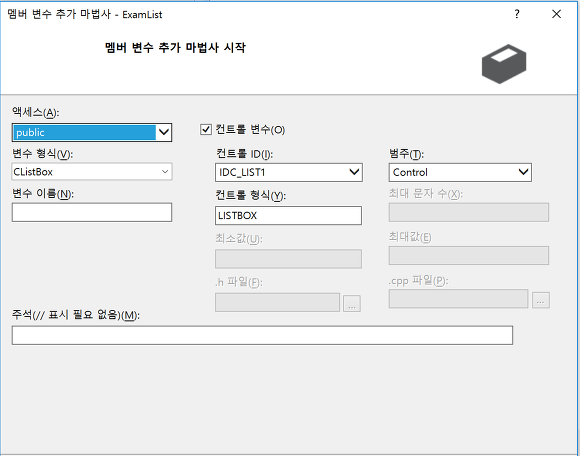Click the 액세스(A) label
The width and height of the screenshot is (580, 456).
click(x=36, y=112)
